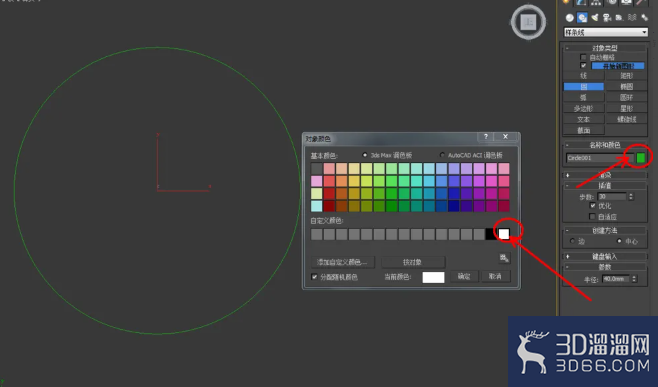This screenshot has width=658, height=387.
Task: Click the 线 shape button
Action: [x=584, y=76]
